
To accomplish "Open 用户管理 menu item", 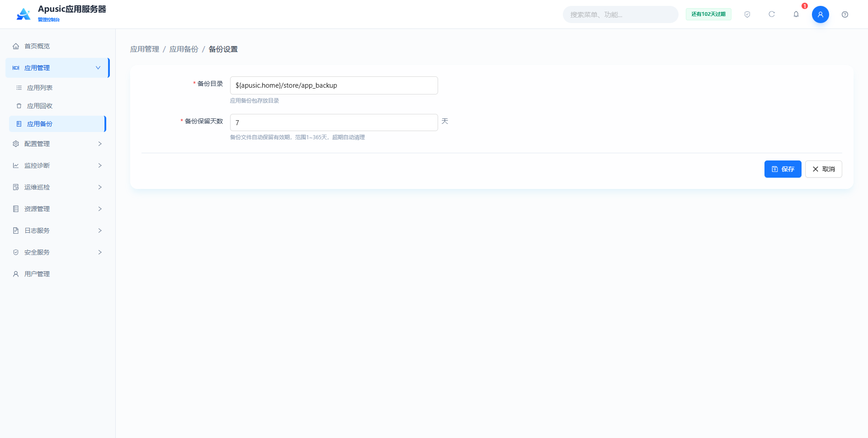I will [57, 274].
